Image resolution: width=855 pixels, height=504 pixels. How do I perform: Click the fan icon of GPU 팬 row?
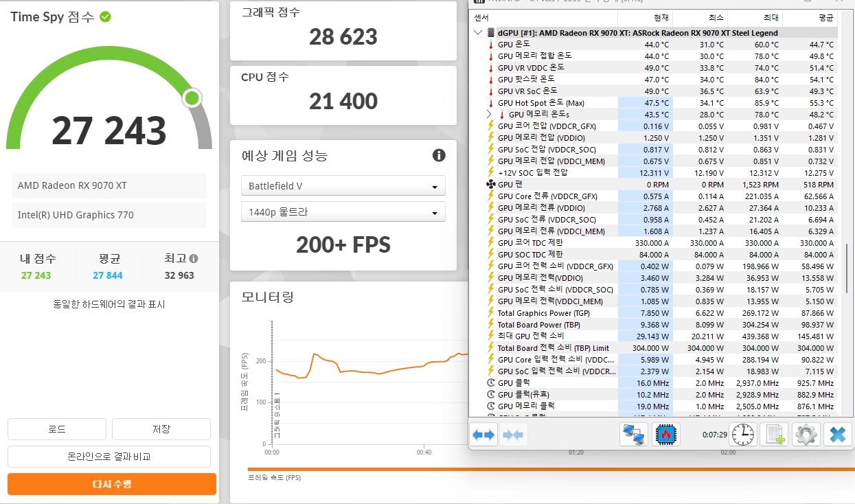pos(490,185)
